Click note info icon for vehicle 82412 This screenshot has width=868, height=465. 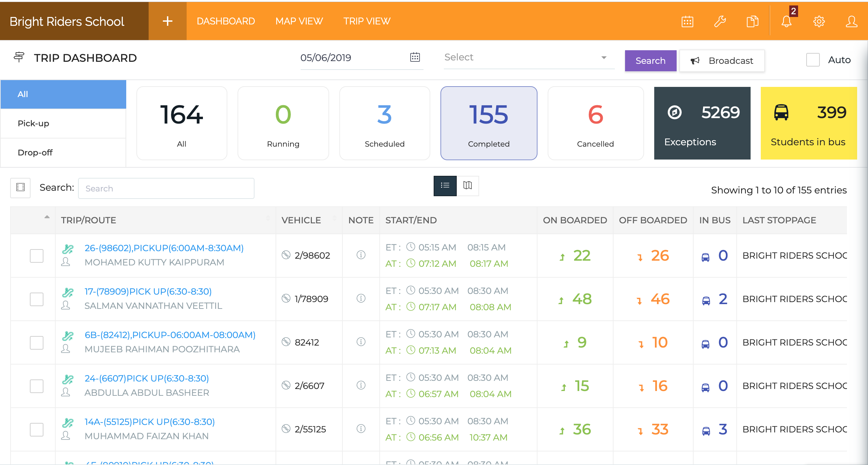(x=361, y=342)
